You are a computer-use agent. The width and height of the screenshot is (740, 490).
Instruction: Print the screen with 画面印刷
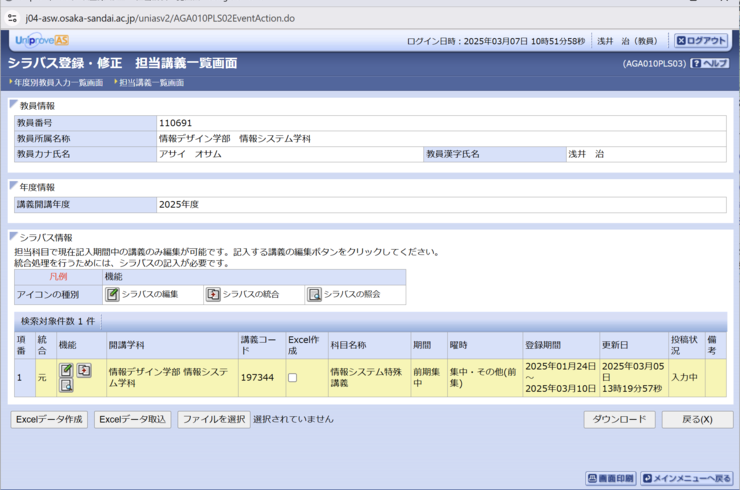tap(611, 478)
